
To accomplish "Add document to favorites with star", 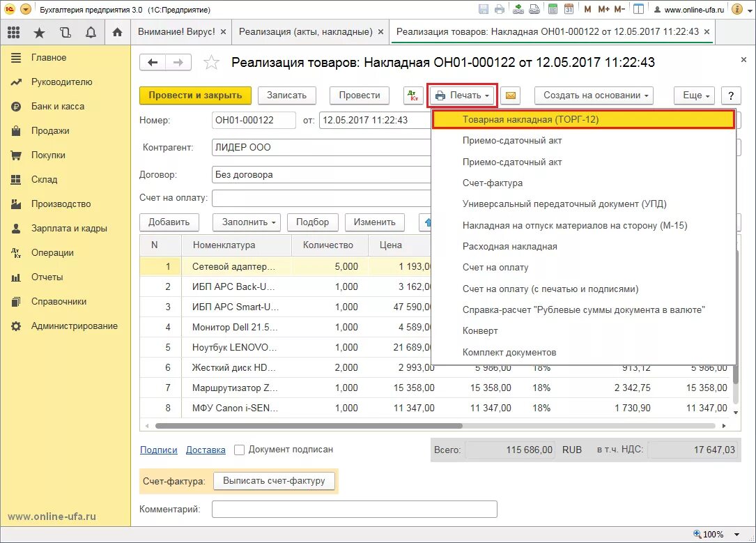I will pos(211,62).
